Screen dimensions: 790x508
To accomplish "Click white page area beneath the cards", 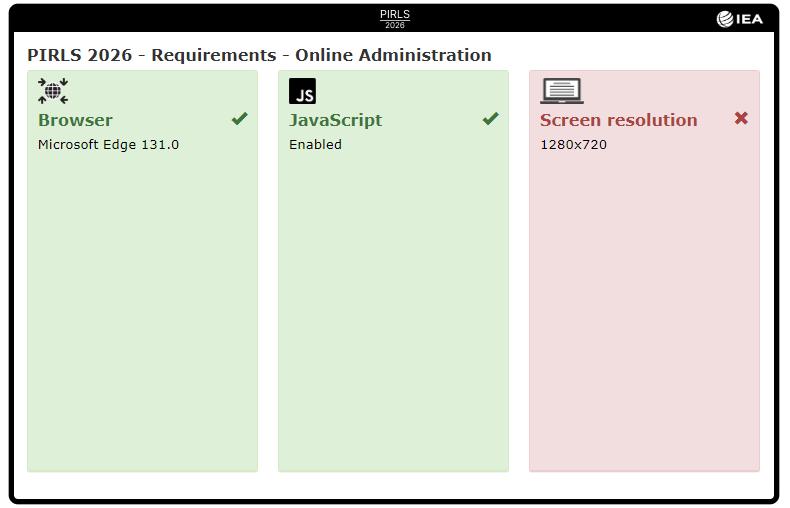I will [395, 485].
